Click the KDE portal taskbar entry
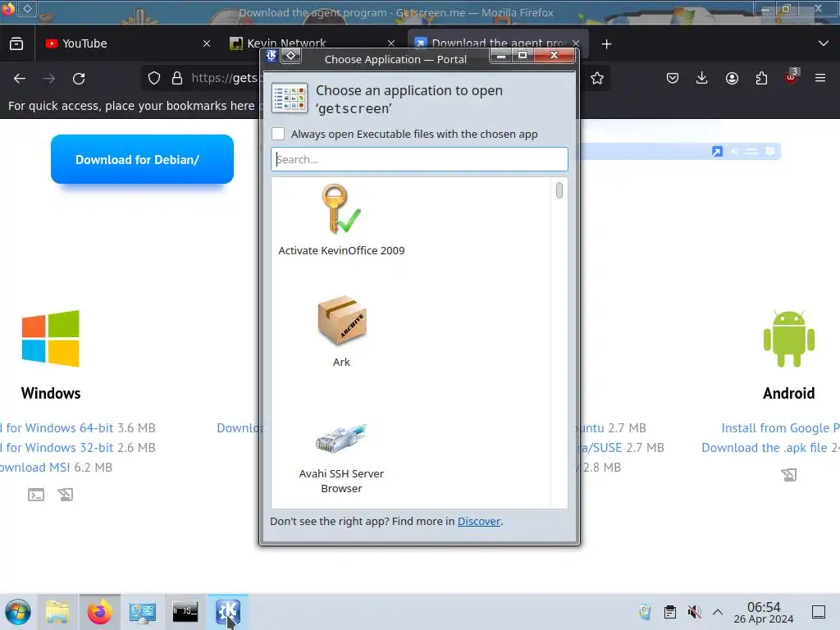840x630 pixels. click(228, 612)
